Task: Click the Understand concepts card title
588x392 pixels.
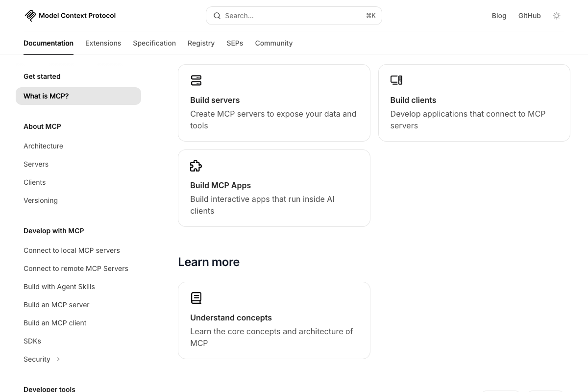Action: click(231, 318)
